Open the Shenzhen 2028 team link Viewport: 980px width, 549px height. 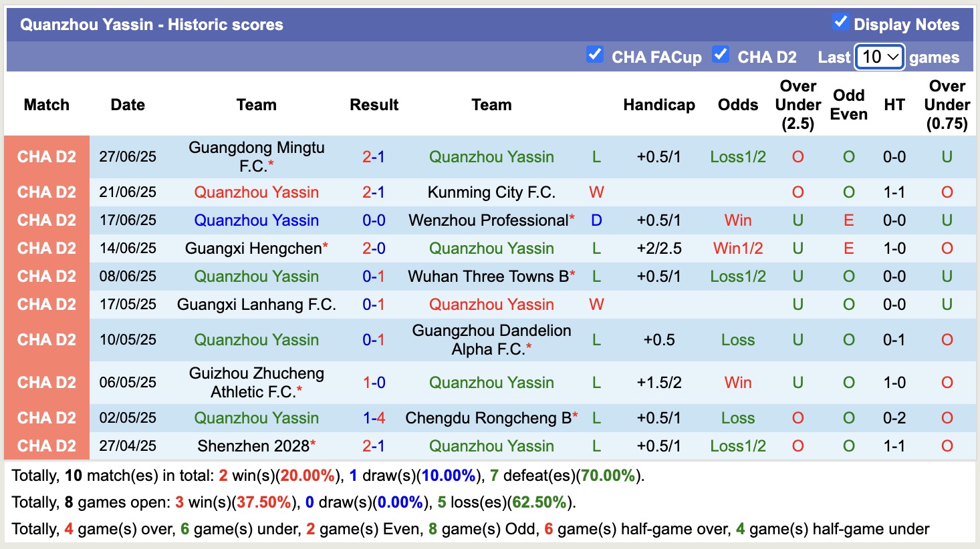(x=254, y=446)
